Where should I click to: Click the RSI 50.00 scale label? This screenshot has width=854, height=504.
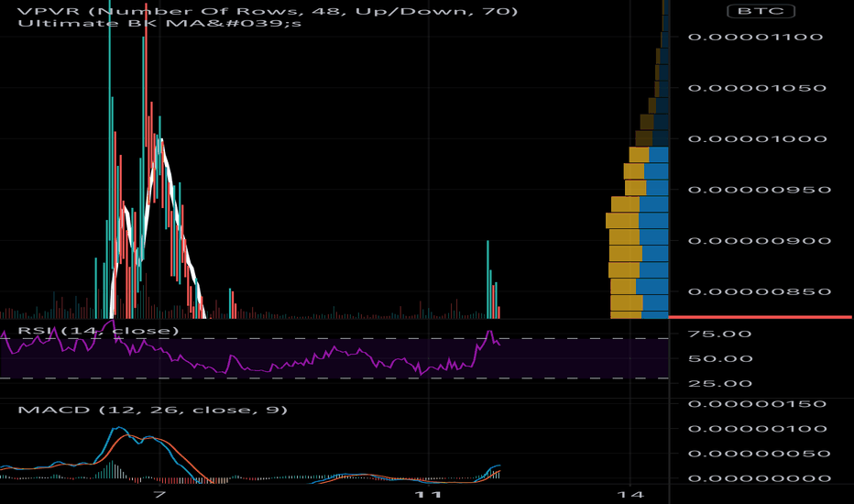(x=720, y=359)
